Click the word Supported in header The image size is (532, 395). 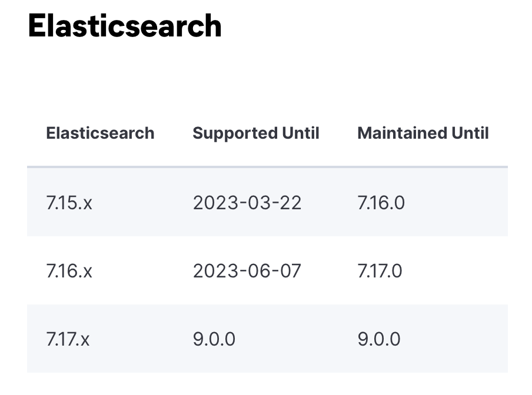235,133
